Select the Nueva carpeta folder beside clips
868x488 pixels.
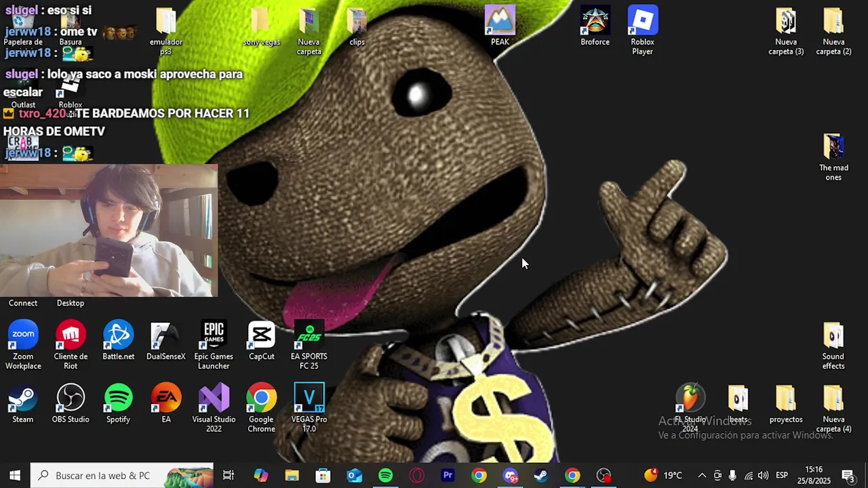pyautogui.click(x=309, y=30)
